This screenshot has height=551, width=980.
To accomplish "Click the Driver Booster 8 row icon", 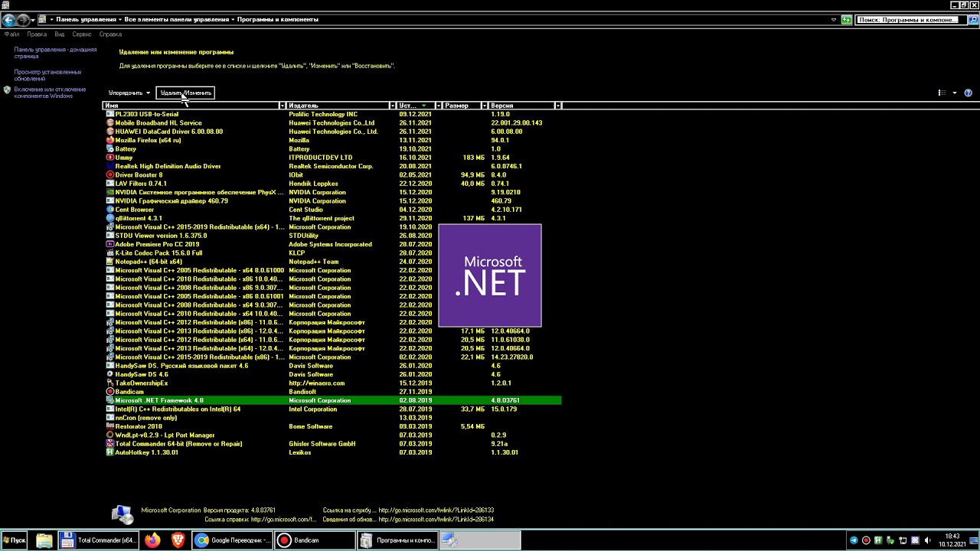I will point(110,174).
